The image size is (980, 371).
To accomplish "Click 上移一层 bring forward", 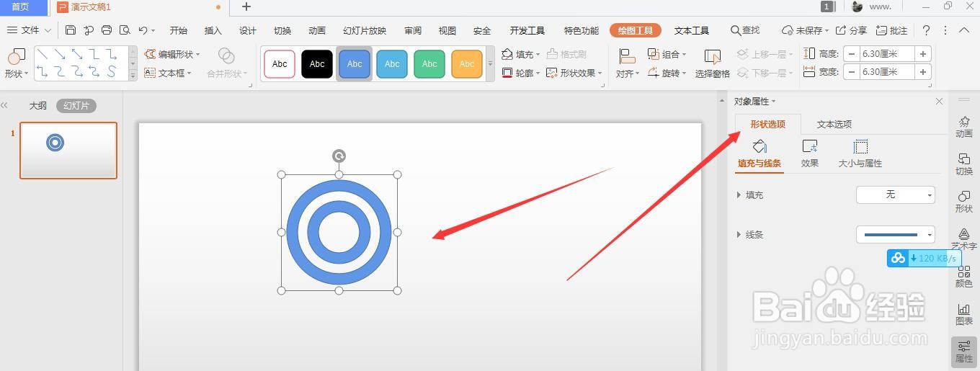I will point(765,54).
